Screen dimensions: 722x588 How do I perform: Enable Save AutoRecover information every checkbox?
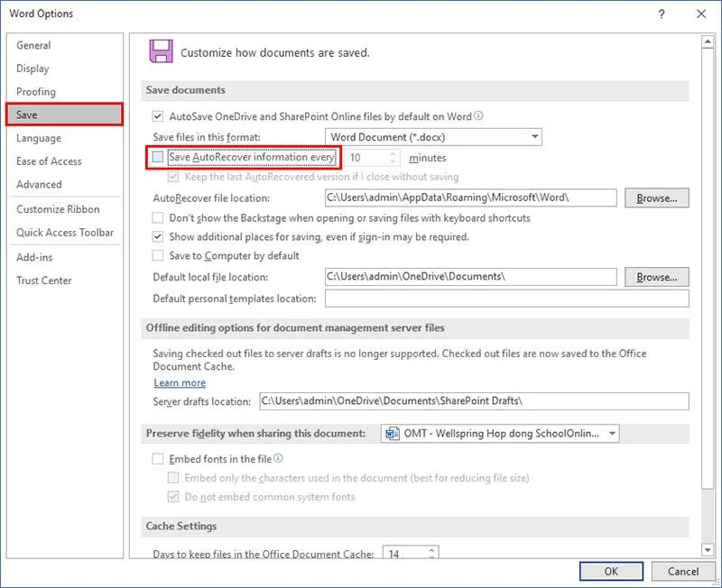pyautogui.click(x=157, y=157)
